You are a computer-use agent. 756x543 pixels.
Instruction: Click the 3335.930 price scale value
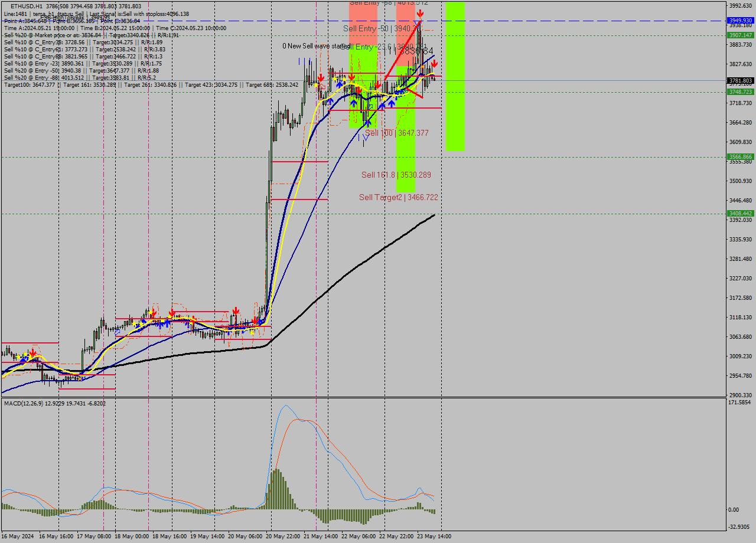pyautogui.click(x=740, y=240)
